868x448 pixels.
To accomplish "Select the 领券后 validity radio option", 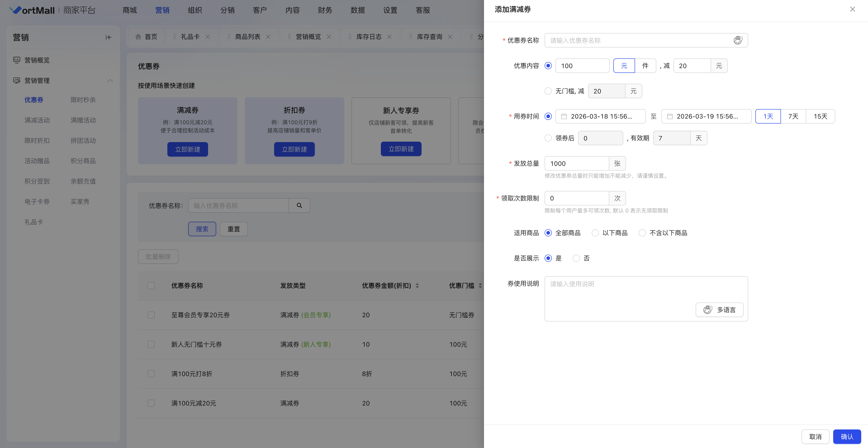I will coord(548,138).
